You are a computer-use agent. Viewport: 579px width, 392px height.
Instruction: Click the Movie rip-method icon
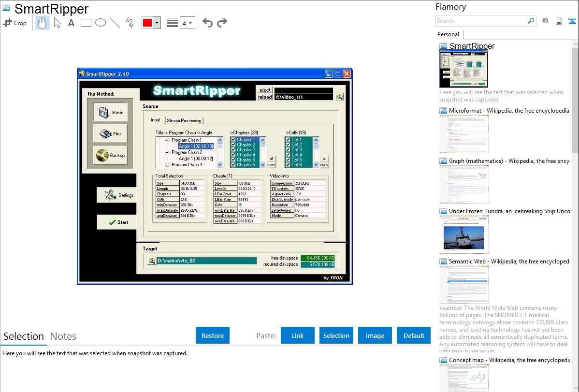coord(103,112)
